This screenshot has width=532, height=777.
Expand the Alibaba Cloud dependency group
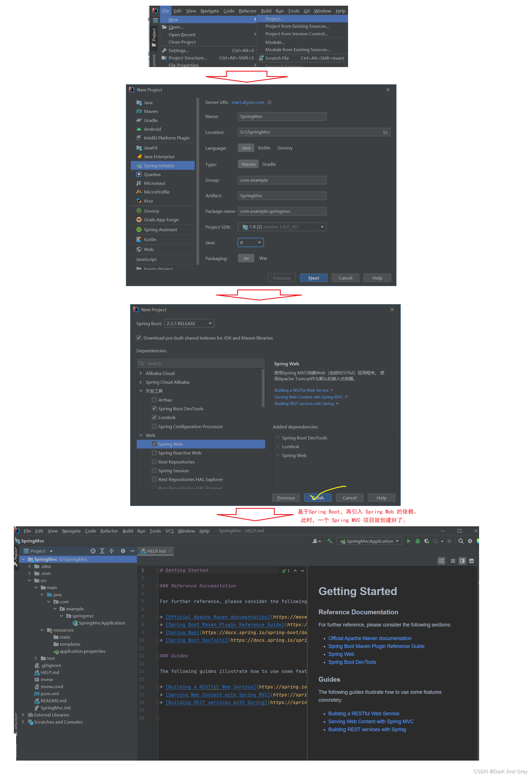click(141, 373)
